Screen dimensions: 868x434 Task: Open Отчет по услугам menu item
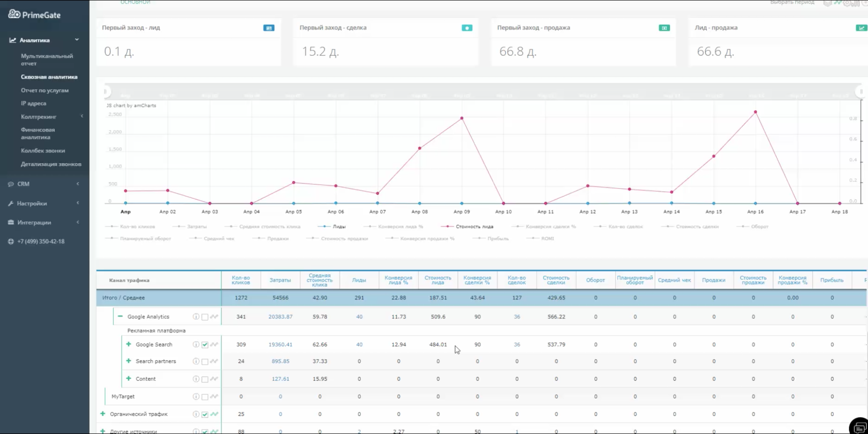(x=45, y=90)
